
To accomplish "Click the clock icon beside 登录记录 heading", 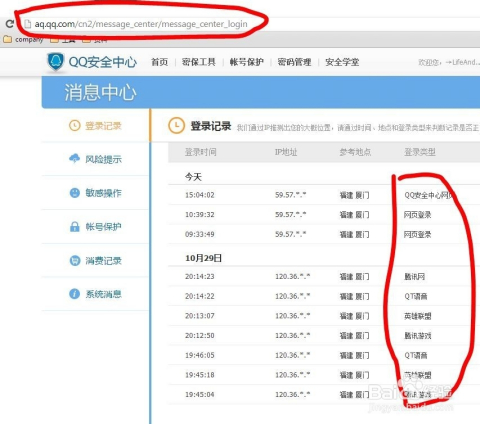I will pyautogui.click(x=176, y=126).
